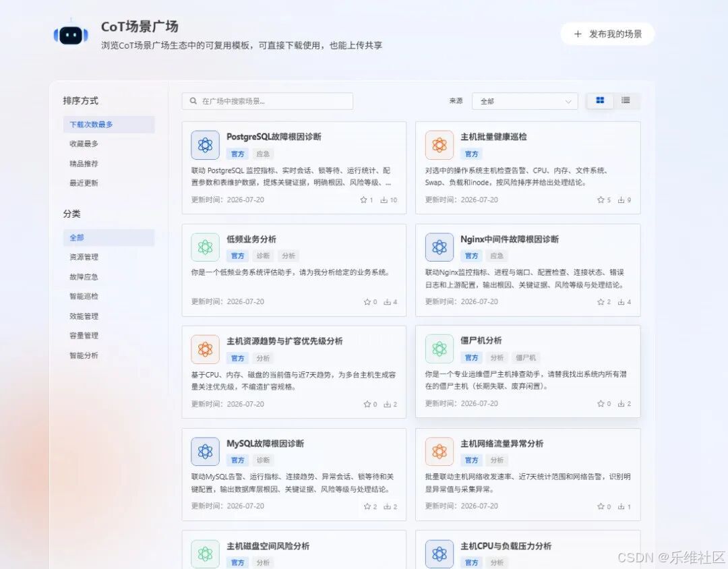The width and height of the screenshot is (728, 569).
Task: Click the robot logo icon
Action: [71, 34]
